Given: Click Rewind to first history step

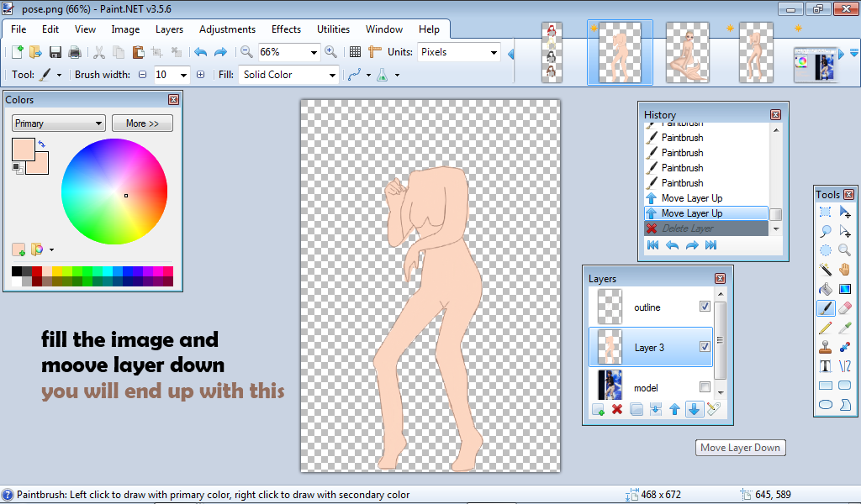Looking at the screenshot, I should 652,245.
